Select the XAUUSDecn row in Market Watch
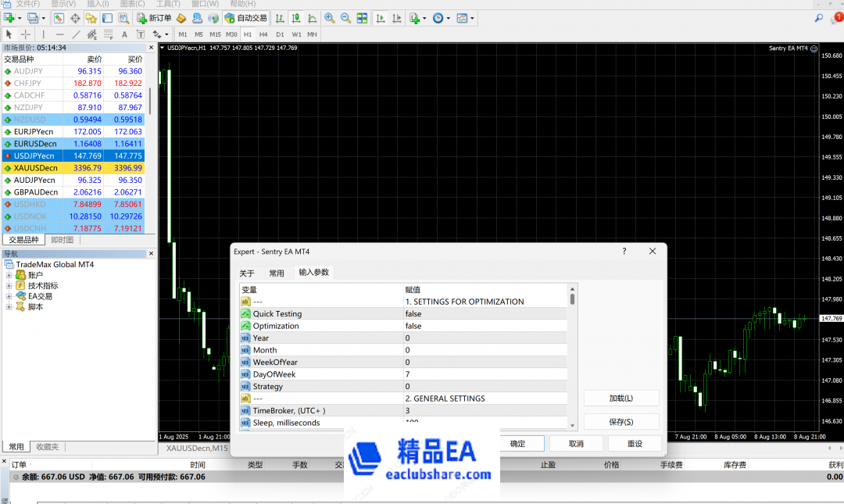 click(x=36, y=168)
